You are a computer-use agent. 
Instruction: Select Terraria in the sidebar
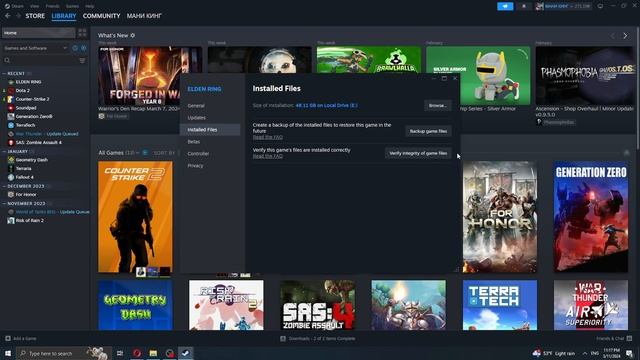23,169
